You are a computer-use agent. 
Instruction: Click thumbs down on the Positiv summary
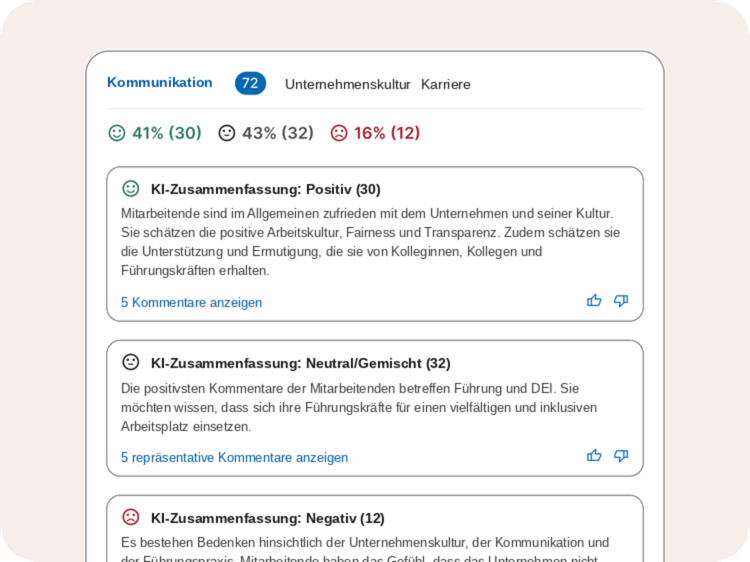tap(621, 301)
